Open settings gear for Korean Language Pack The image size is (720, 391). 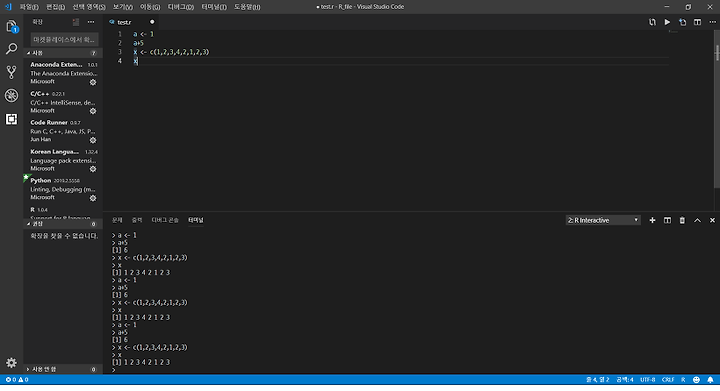[x=93, y=169]
